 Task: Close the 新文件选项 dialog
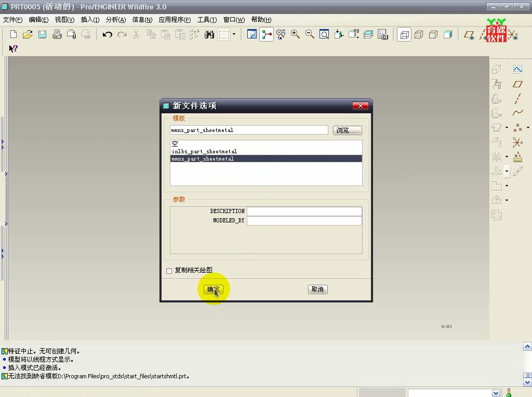(361, 106)
